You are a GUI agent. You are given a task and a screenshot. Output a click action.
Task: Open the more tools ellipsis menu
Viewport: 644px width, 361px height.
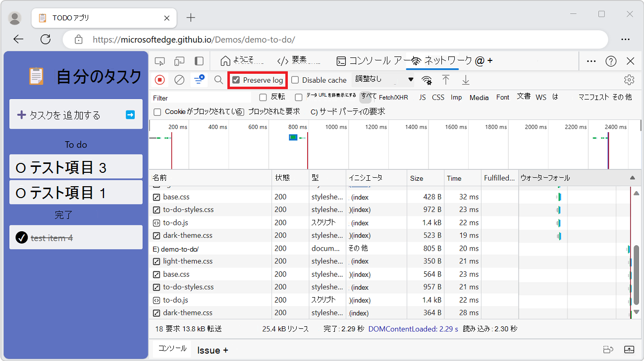click(590, 60)
